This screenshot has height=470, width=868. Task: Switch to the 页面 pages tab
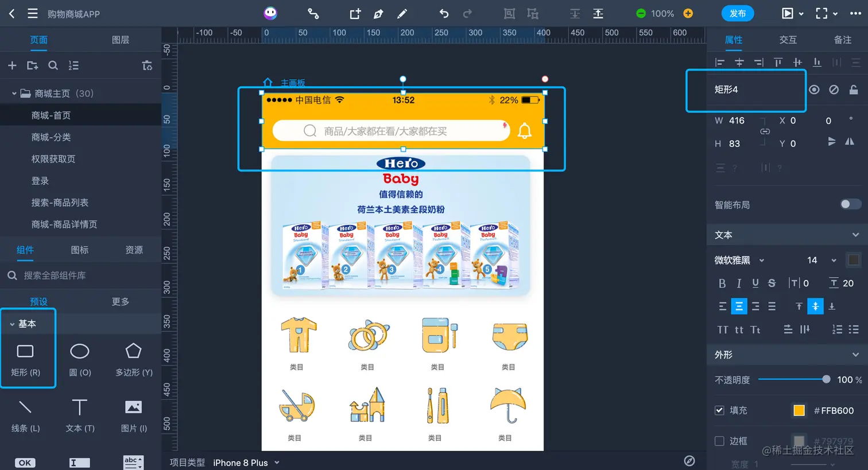(39, 40)
